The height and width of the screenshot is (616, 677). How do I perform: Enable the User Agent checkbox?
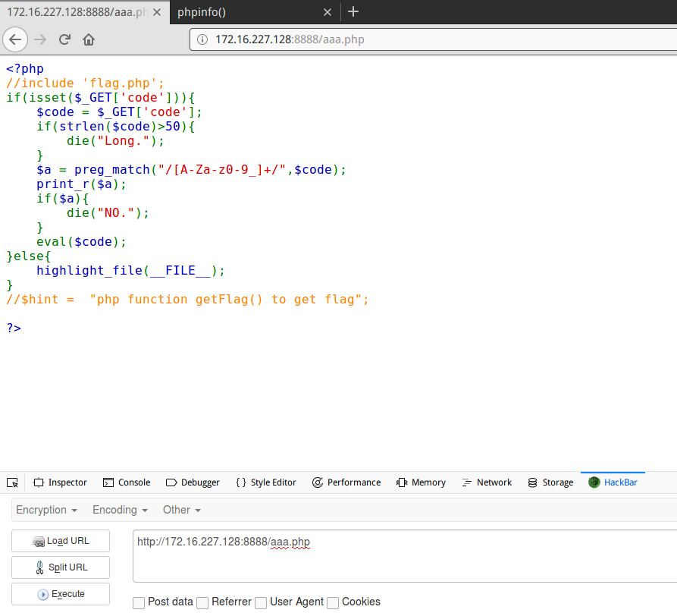[261, 602]
